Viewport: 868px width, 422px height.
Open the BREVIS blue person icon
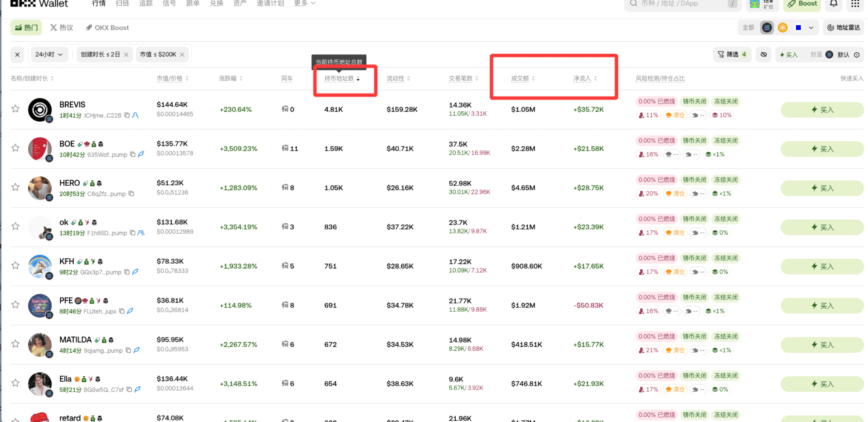tap(135, 115)
